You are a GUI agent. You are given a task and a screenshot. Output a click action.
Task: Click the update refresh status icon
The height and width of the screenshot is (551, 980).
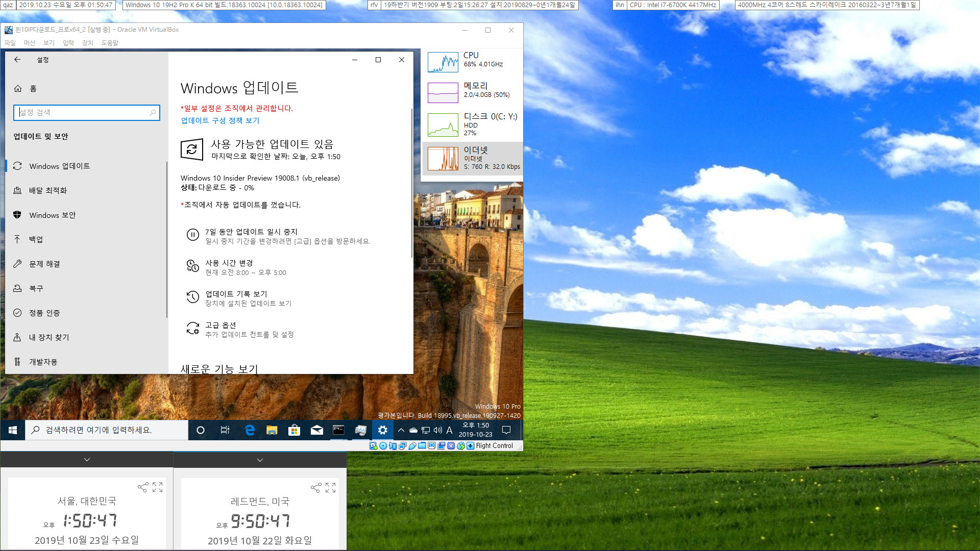click(x=192, y=149)
